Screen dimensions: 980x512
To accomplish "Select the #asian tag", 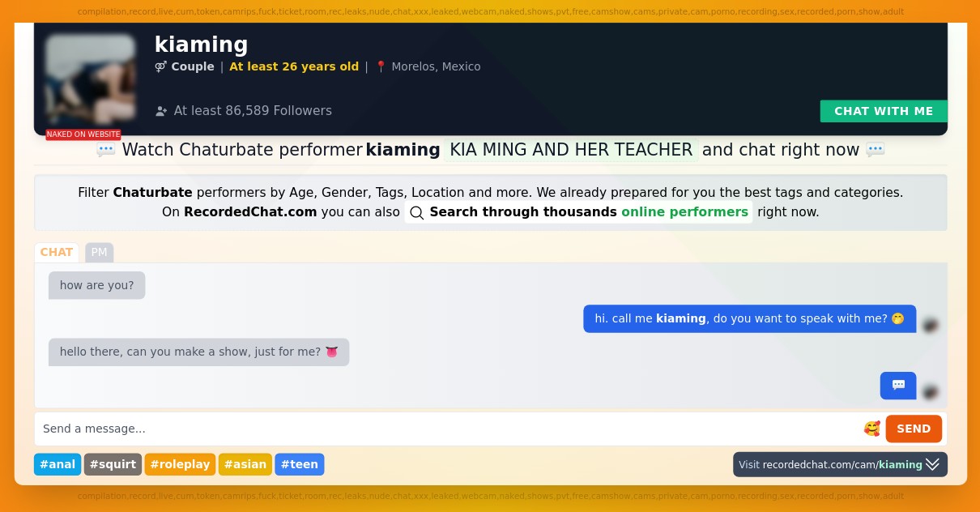I will click(245, 464).
